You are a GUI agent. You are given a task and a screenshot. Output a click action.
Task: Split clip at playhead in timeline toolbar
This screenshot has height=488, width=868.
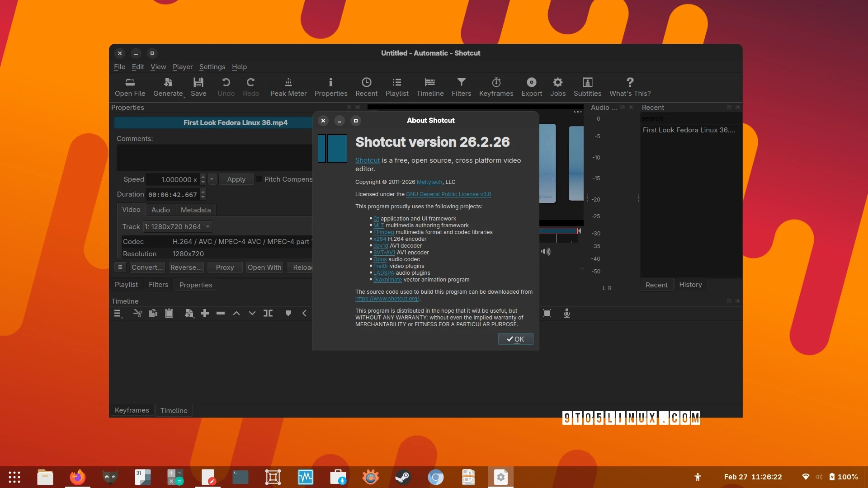(268, 313)
